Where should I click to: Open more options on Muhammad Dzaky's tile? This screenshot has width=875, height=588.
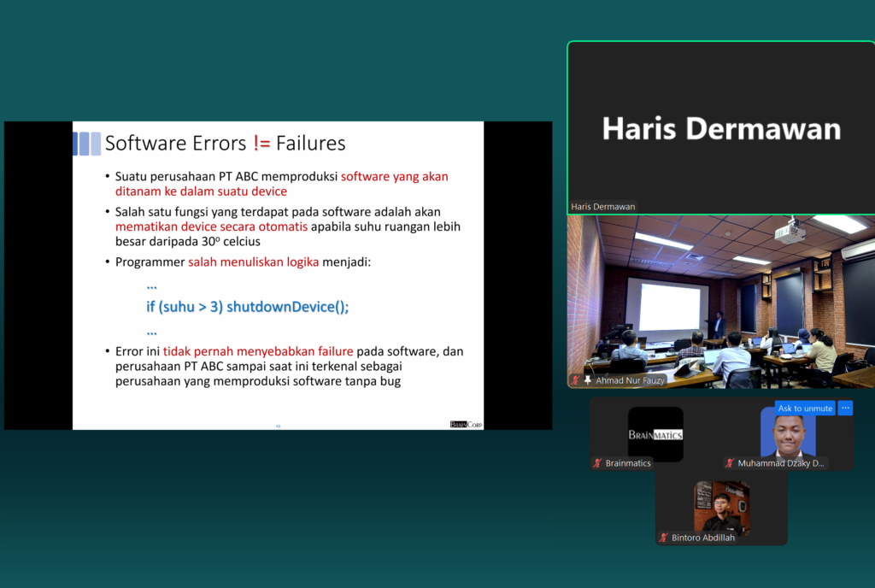point(845,409)
